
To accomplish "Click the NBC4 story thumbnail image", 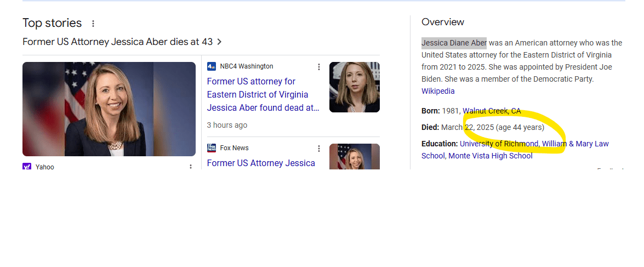I will pyautogui.click(x=354, y=87).
